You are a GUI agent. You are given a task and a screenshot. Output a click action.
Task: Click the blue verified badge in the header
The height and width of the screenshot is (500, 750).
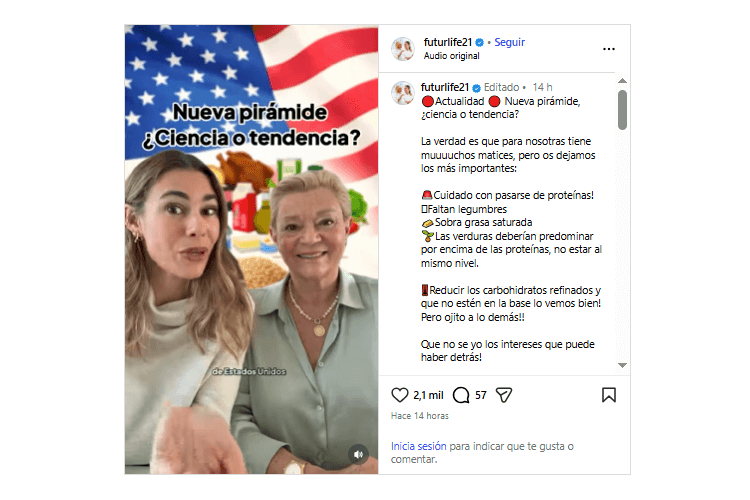[480, 43]
